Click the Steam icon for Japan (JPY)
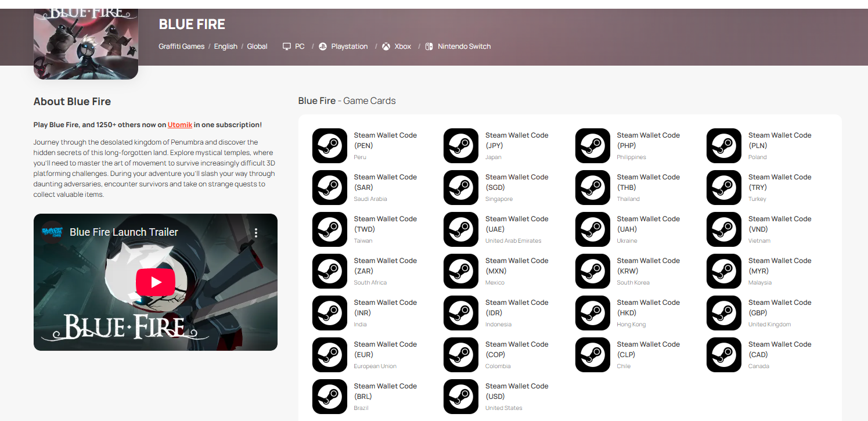The image size is (868, 421). pyautogui.click(x=461, y=146)
